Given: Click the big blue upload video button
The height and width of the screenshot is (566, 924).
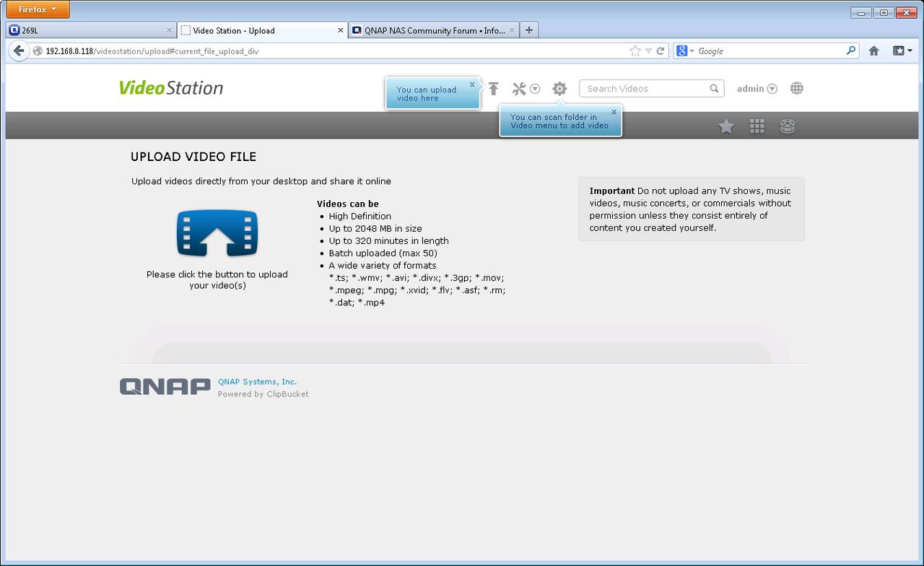Looking at the screenshot, I should tap(217, 234).
